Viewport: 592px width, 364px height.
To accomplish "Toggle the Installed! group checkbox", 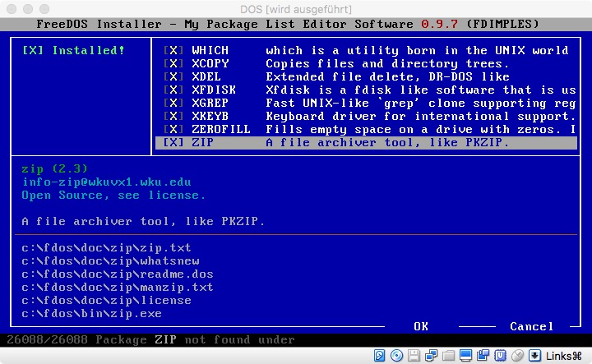I will coord(33,51).
